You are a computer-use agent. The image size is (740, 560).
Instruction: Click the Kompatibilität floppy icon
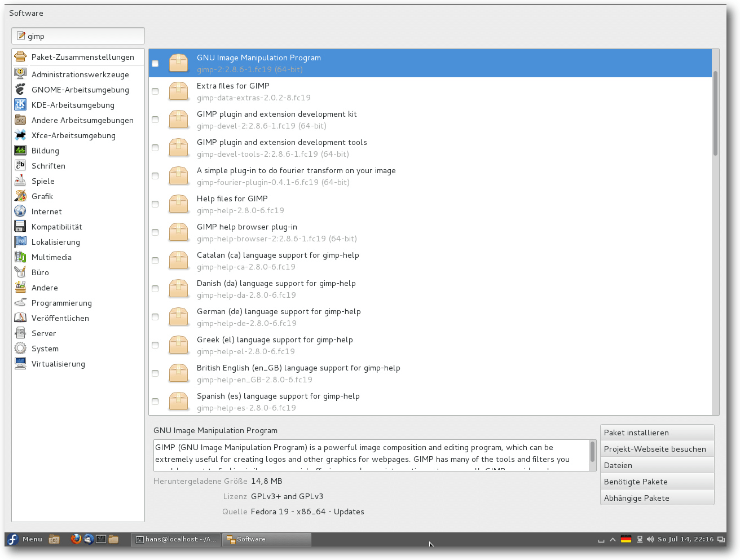click(20, 226)
